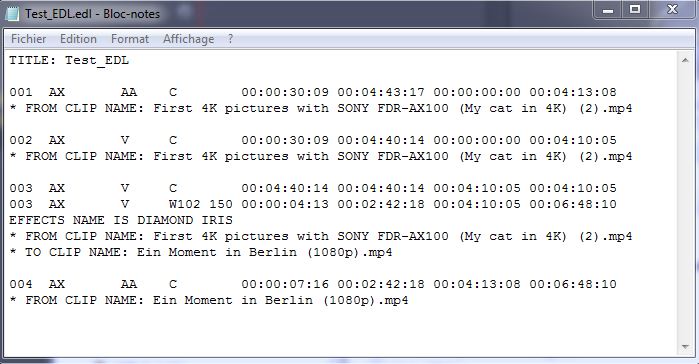Image resolution: width=699 pixels, height=364 pixels.
Task: Open the Edition menu
Action: (78, 39)
